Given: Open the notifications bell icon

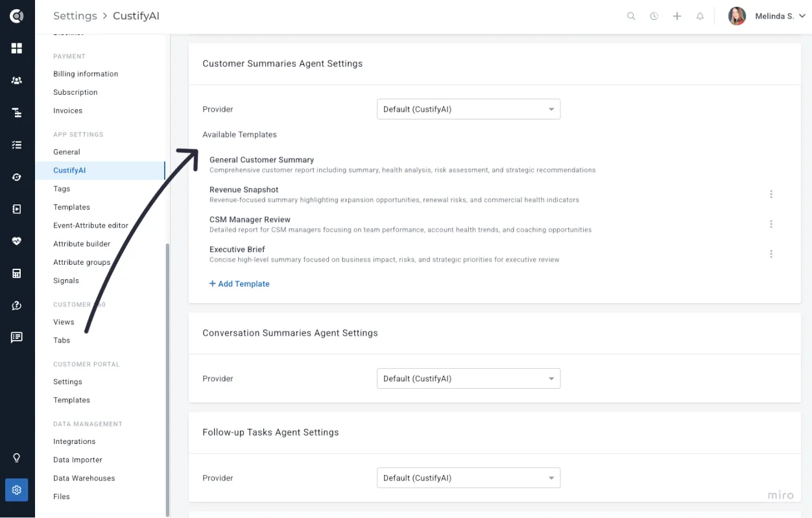Looking at the screenshot, I should (x=700, y=16).
